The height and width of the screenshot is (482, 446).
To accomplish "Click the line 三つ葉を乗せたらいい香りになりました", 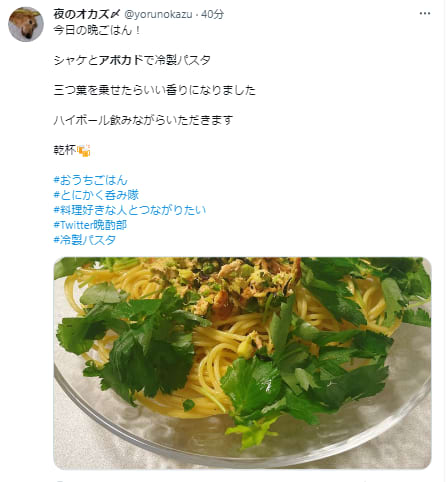I will [155, 90].
